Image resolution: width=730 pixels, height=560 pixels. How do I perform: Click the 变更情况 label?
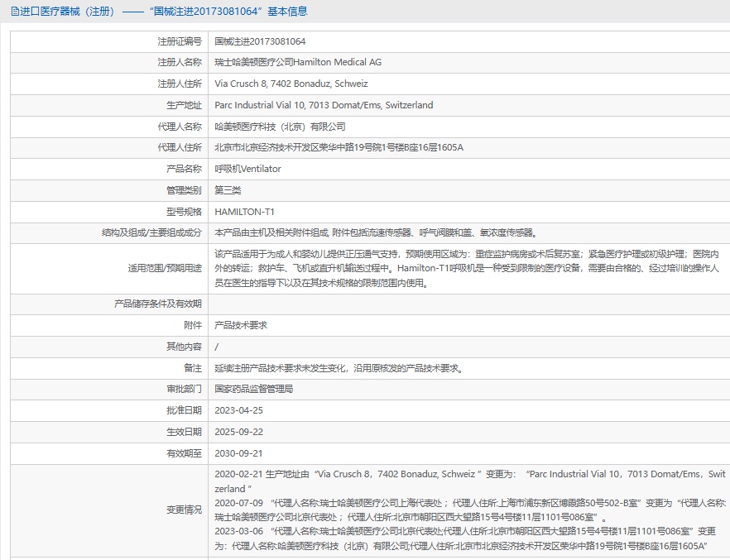(x=185, y=510)
